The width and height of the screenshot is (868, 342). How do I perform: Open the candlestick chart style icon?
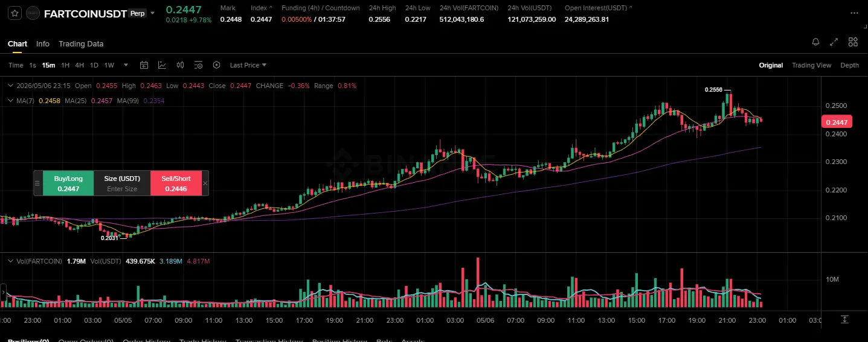[x=180, y=65]
